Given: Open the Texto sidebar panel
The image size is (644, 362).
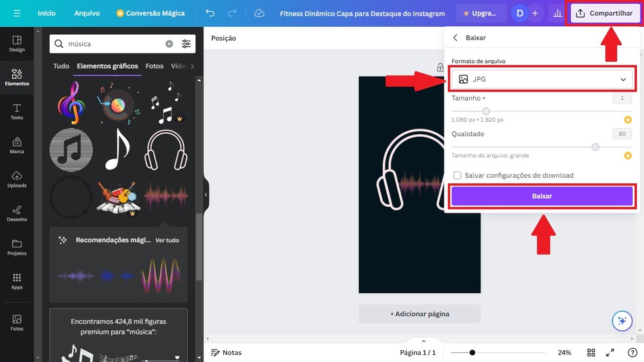Looking at the screenshot, I should (17, 111).
